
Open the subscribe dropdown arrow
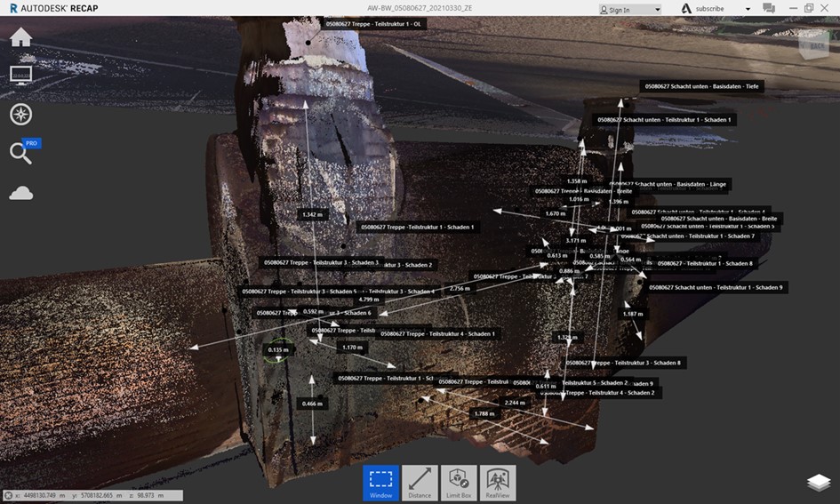(x=748, y=9)
